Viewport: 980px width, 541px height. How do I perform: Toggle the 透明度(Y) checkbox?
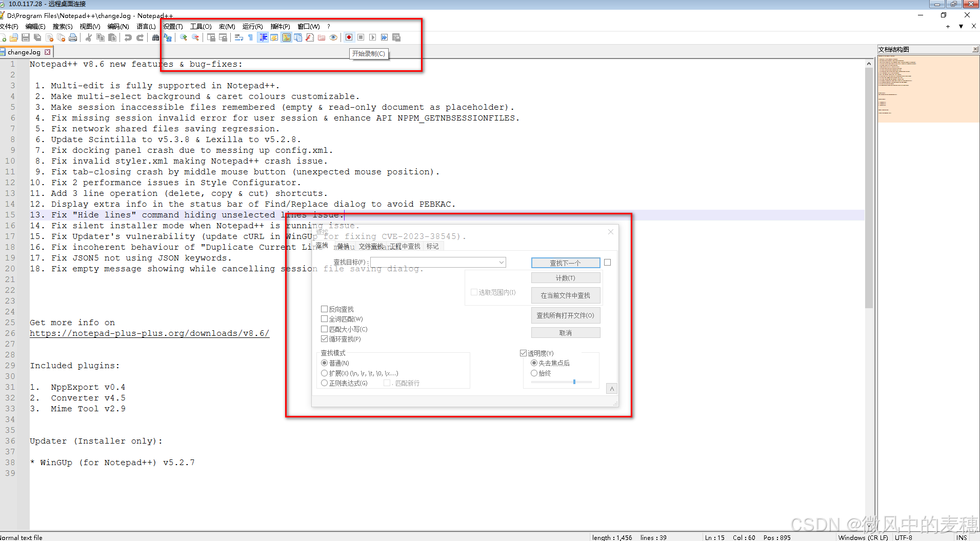point(523,353)
